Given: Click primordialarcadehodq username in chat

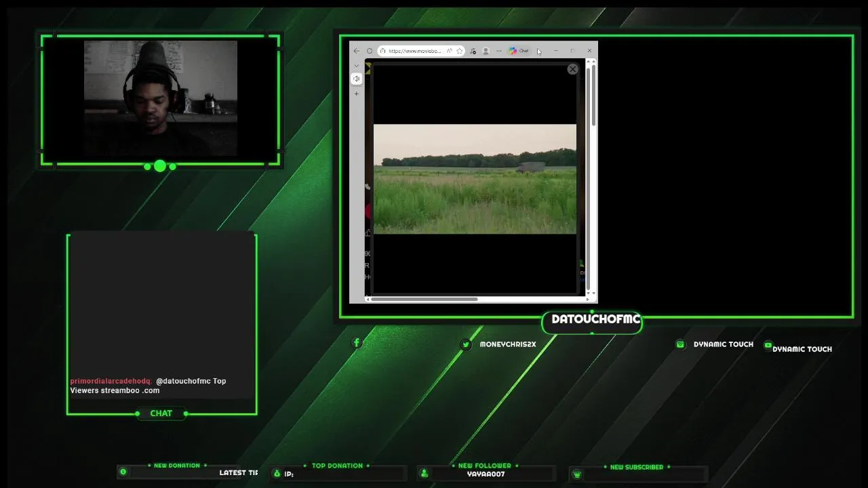Looking at the screenshot, I should [111, 381].
